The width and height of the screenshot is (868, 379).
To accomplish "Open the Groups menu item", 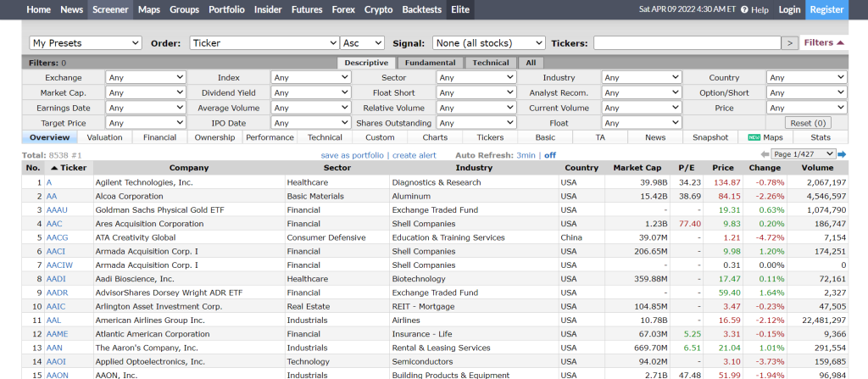I will coord(184,9).
